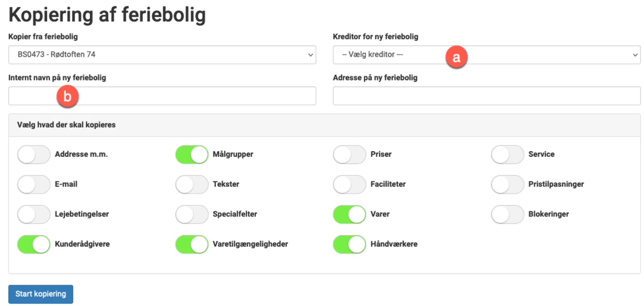The image size is (644, 306).
Task: Enable the Specialfelter switch
Action: 192,214
